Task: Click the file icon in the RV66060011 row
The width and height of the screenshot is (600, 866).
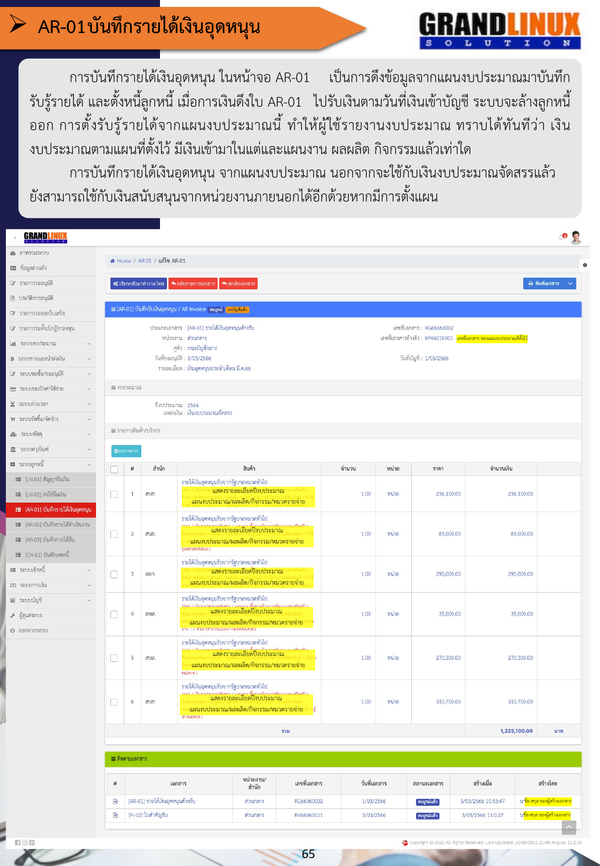Action: [115, 815]
